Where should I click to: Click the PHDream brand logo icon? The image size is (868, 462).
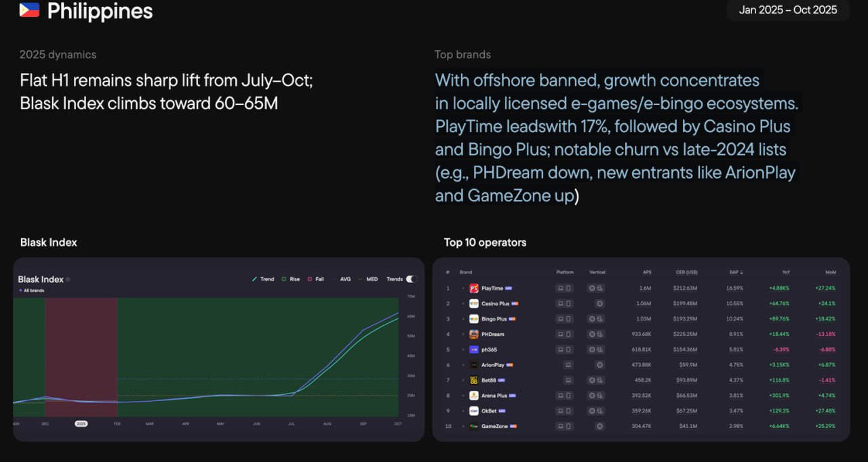click(474, 335)
